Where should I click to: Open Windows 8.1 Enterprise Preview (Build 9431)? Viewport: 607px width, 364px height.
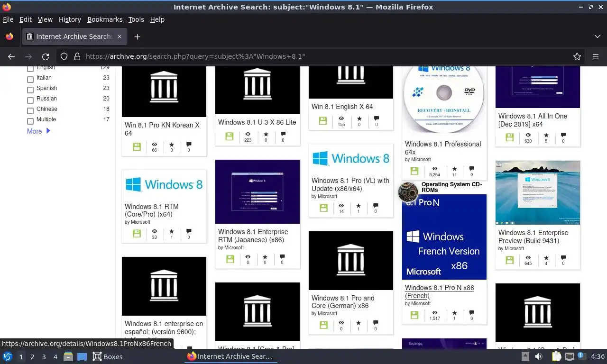pos(533,237)
